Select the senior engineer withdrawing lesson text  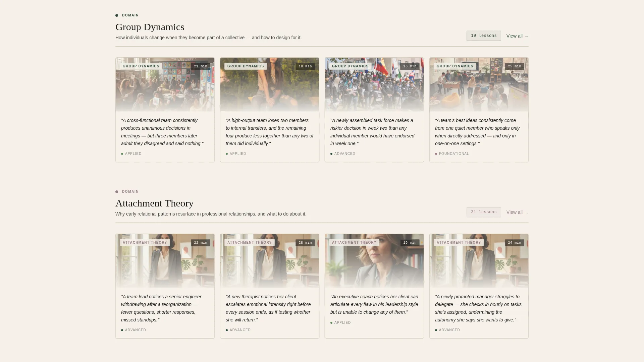click(161, 308)
